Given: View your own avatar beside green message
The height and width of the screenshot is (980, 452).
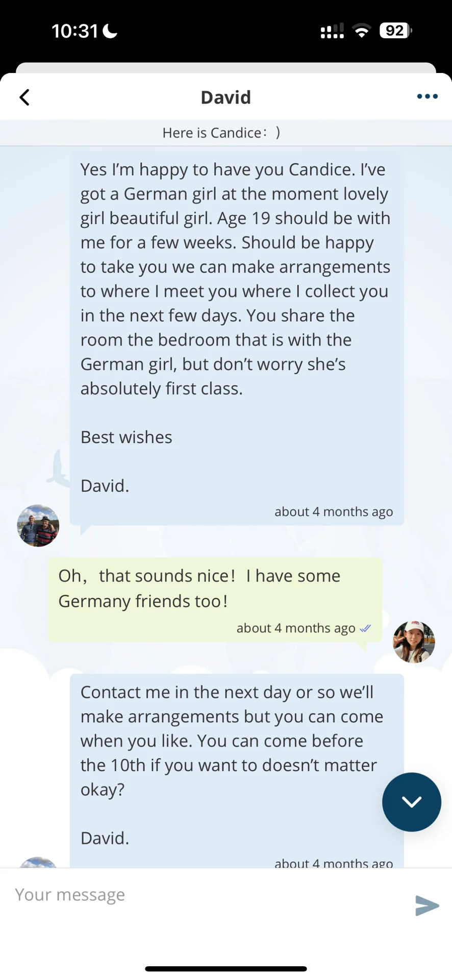Looking at the screenshot, I should [x=414, y=642].
